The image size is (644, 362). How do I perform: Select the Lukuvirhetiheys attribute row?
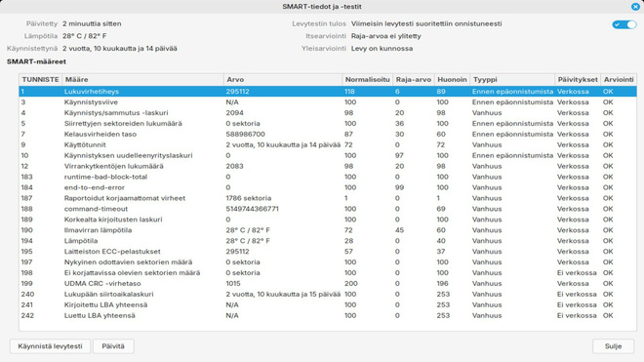click(x=328, y=91)
